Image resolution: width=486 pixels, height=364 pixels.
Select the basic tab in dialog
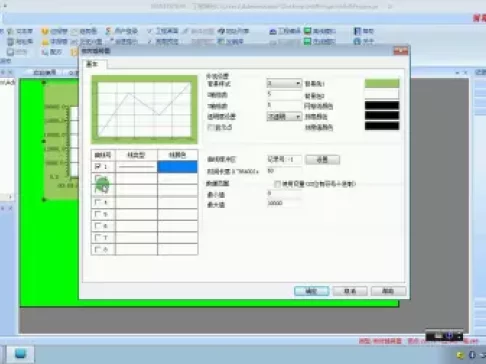click(92, 64)
